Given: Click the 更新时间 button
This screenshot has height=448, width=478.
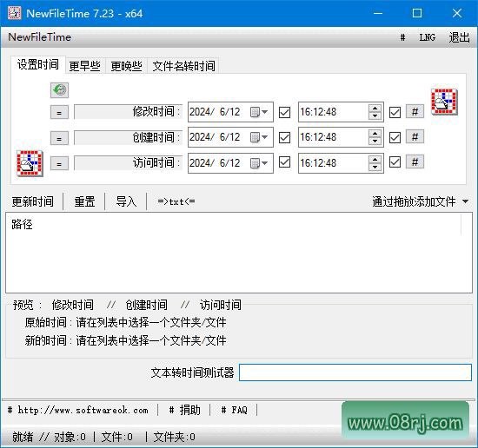Looking at the screenshot, I should coord(33,201).
